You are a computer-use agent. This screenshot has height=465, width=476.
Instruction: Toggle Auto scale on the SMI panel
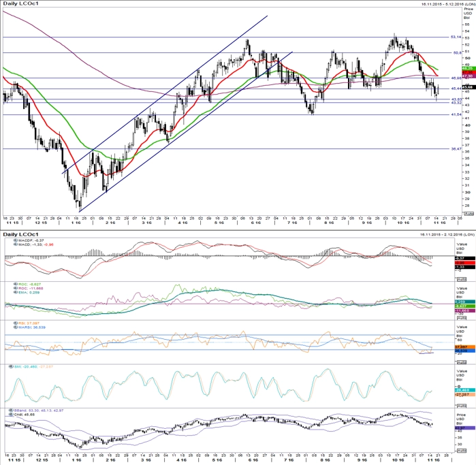[x=462, y=406]
